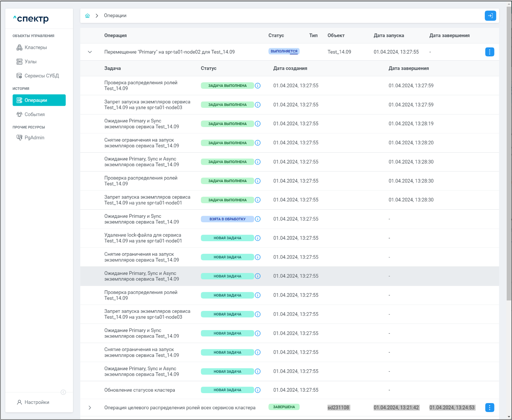
Task: Open События history page
Action: (35, 114)
